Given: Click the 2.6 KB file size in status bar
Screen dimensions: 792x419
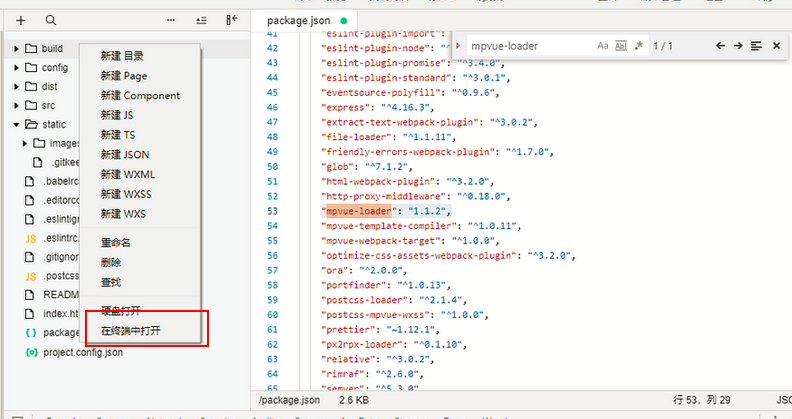Looking at the screenshot, I should (x=354, y=400).
